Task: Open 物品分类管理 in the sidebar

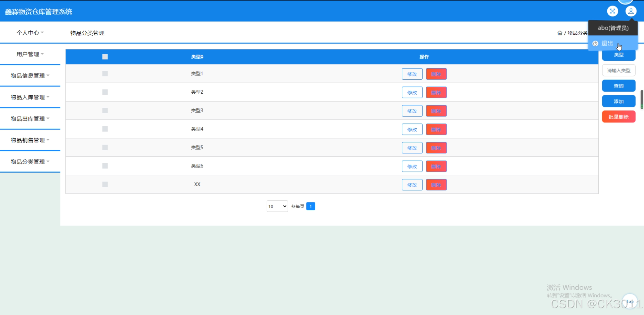Action: pos(30,162)
